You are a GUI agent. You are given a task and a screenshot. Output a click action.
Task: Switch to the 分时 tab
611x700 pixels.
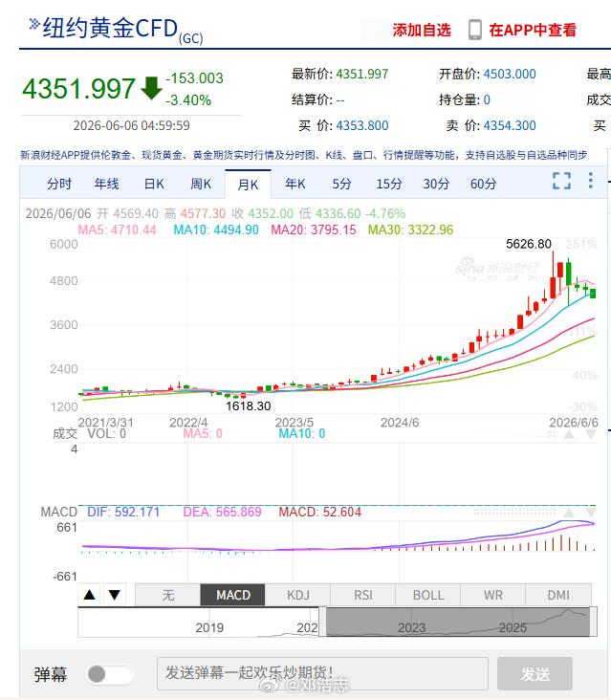click(59, 184)
